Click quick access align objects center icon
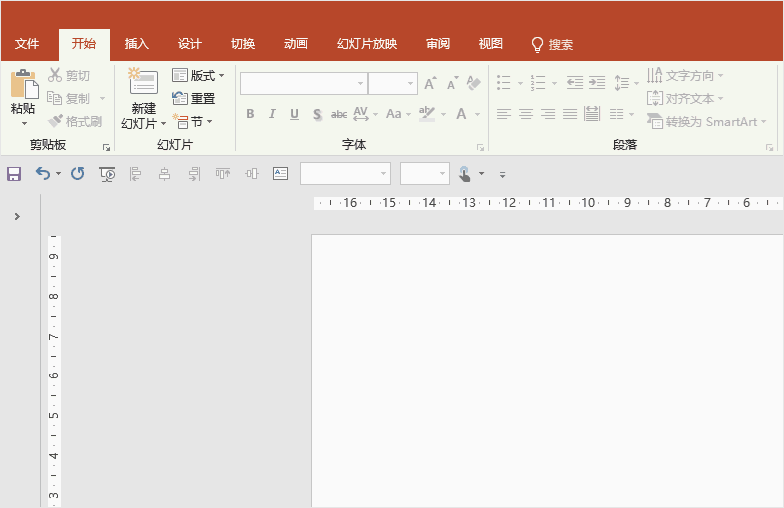The height and width of the screenshot is (508, 784). (x=164, y=174)
